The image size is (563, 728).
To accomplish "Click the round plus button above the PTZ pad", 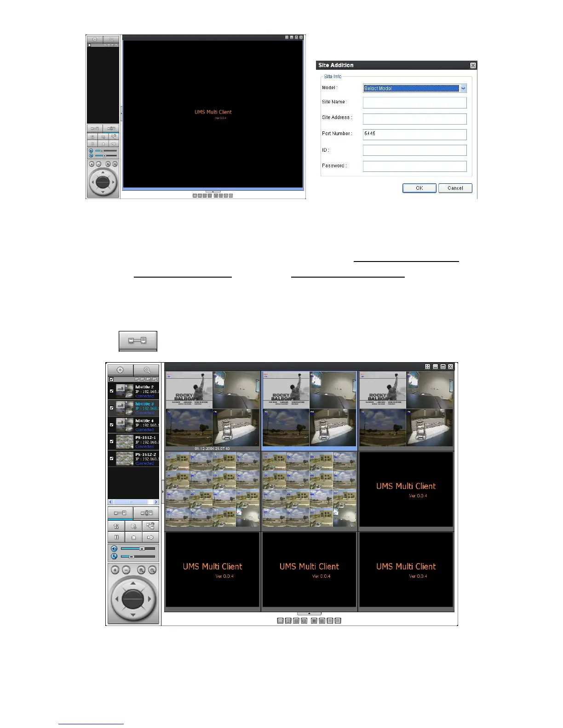I will tap(115, 570).
